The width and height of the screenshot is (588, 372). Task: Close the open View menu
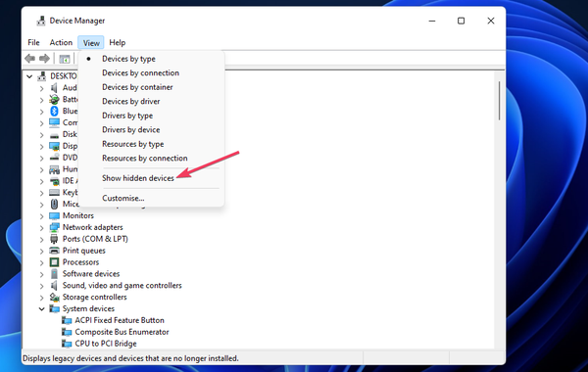click(91, 43)
